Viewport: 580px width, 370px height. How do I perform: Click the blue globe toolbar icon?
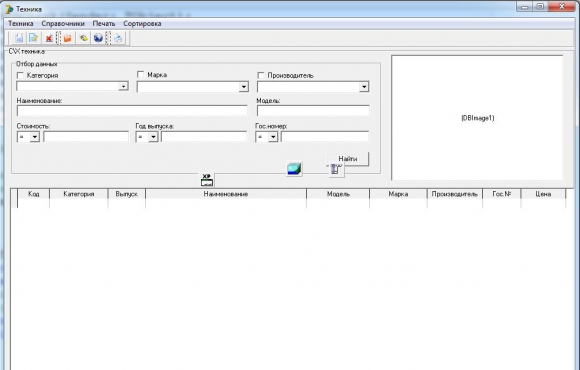[x=98, y=38]
